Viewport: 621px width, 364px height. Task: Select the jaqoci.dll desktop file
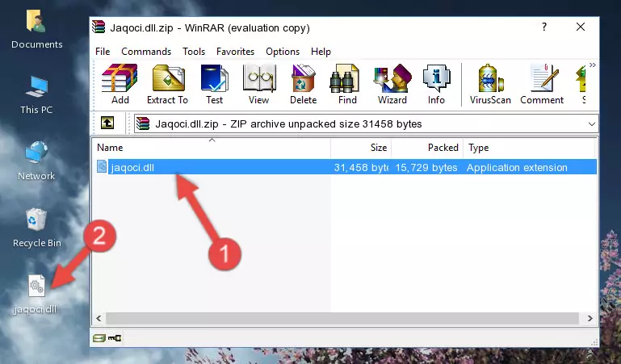(x=36, y=295)
